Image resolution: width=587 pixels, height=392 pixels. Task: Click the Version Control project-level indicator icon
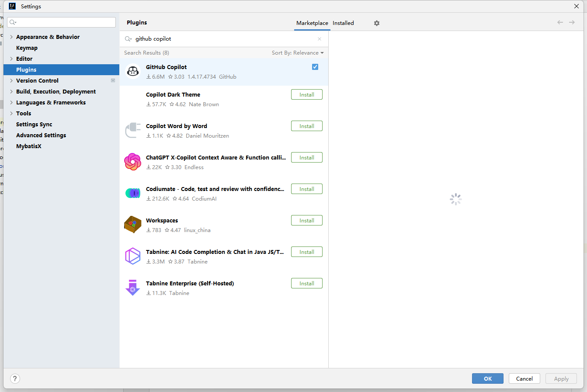[x=113, y=80]
